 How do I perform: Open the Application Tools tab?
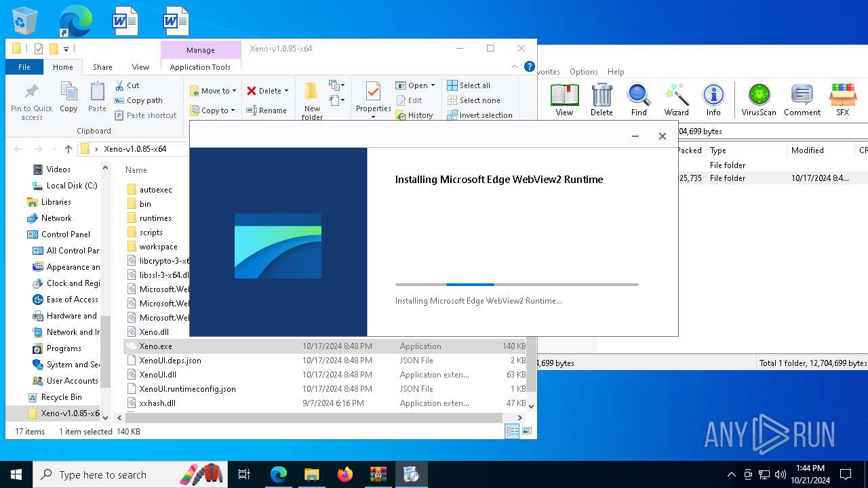point(200,67)
